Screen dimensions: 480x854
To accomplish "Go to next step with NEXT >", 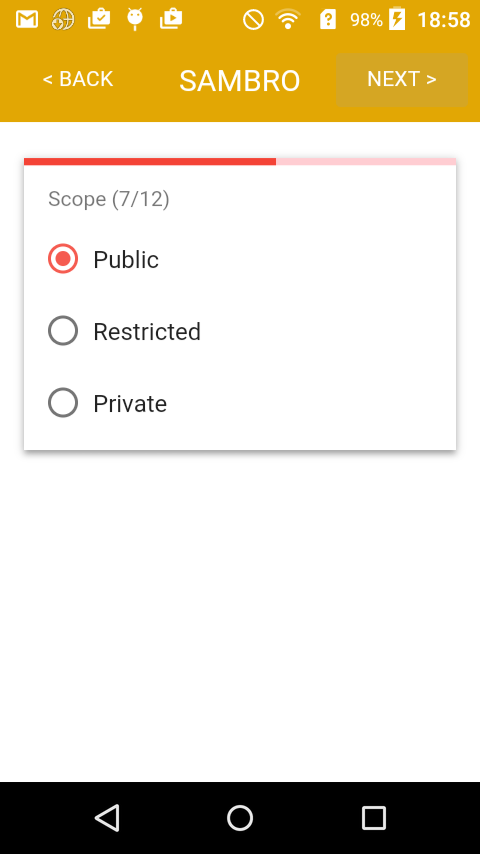I will [x=402, y=80].
